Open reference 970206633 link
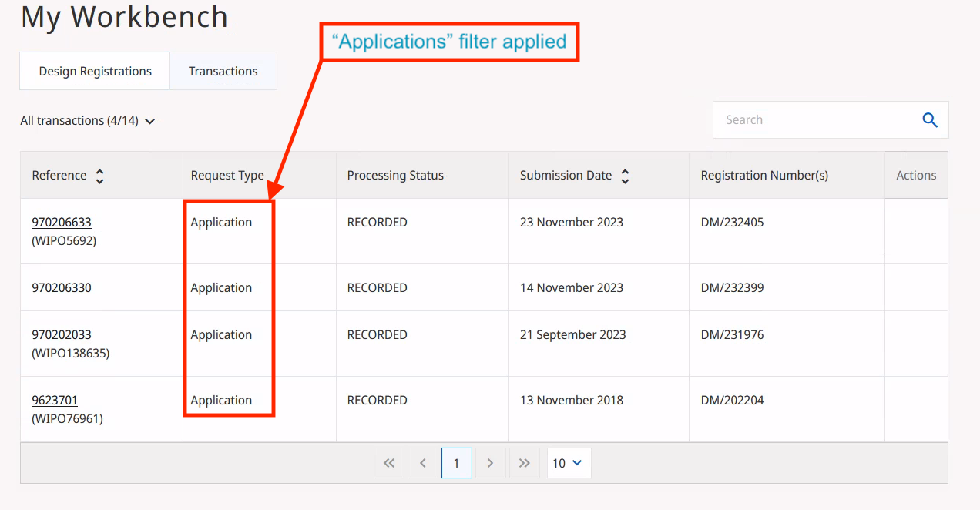The width and height of the screenshot is (980, 510). (x=62, y=223)
